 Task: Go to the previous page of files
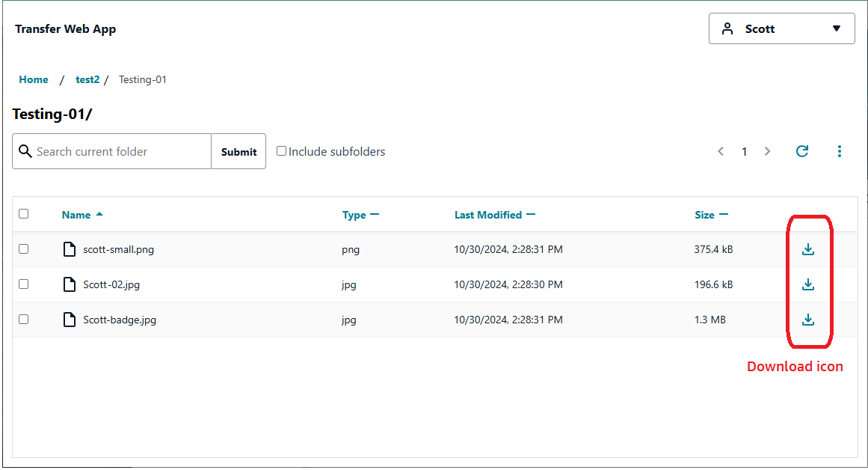(x=720, y=151)
